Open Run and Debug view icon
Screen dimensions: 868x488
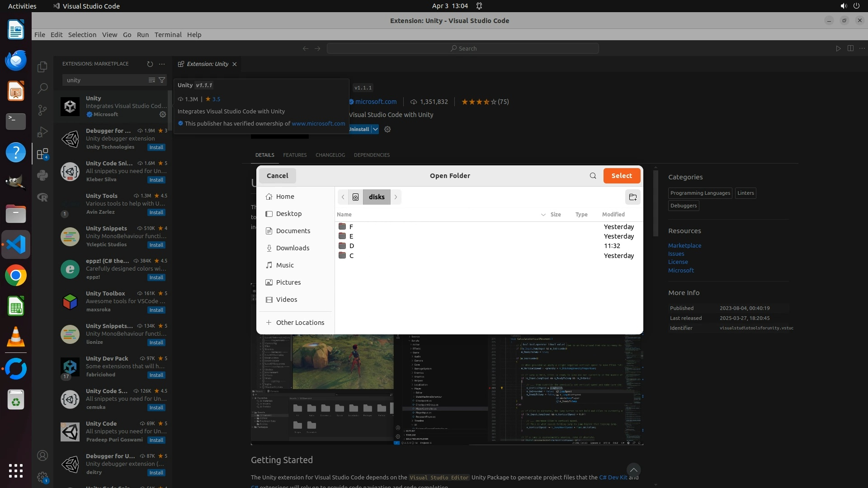point(42,132)
